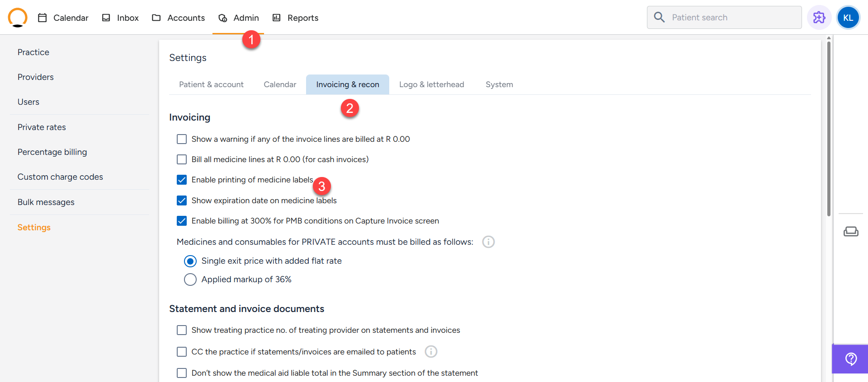868x382 pixels.
Task: Click the magnifier icon in patient search
Action: click(x=659, y=17)
